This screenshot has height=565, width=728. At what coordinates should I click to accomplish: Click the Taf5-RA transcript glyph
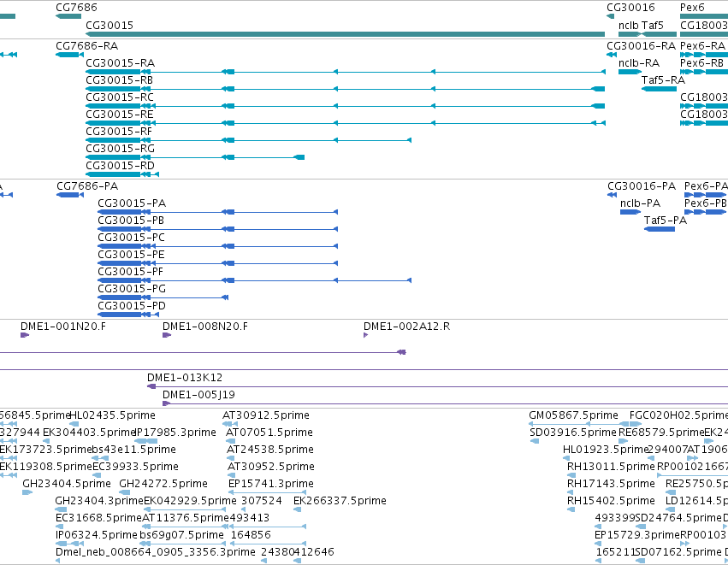pos(659,89)
